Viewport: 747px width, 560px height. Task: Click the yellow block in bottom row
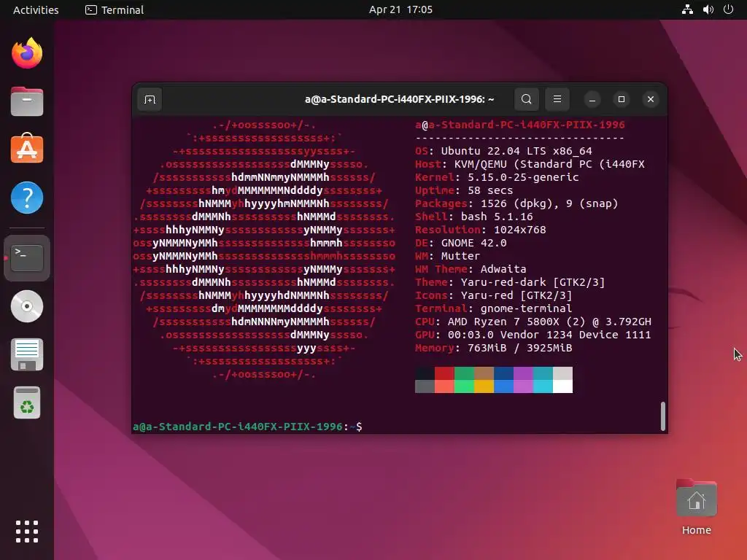click(x=484, y=386)
